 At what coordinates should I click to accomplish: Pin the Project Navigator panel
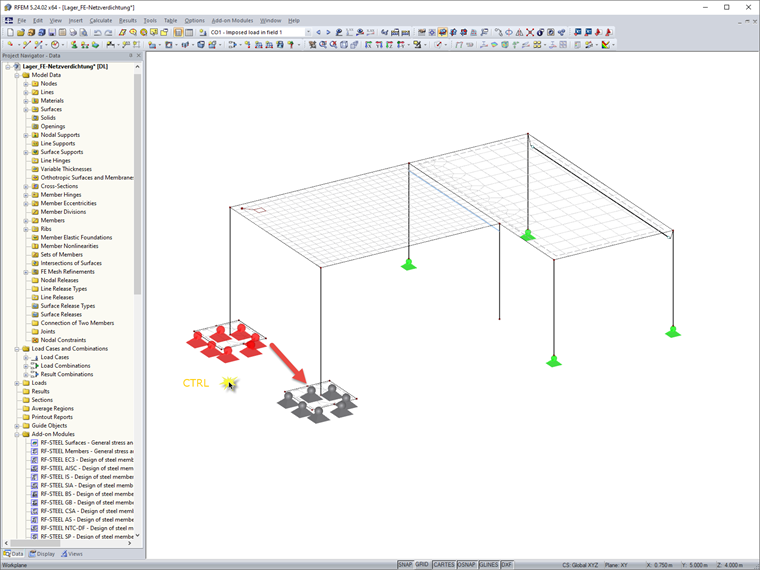[130, 56]
